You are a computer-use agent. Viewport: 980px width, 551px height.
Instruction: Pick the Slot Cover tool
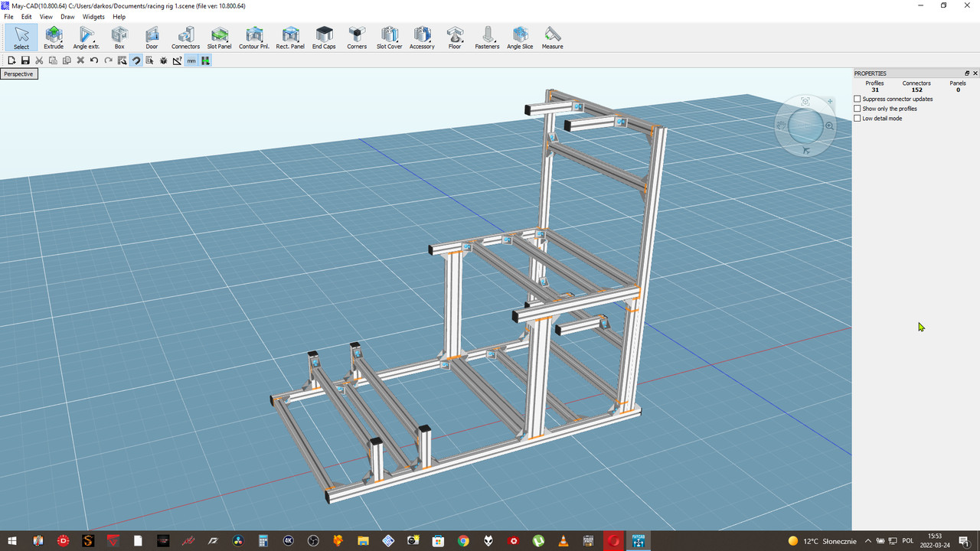click(x=389, y=37)
